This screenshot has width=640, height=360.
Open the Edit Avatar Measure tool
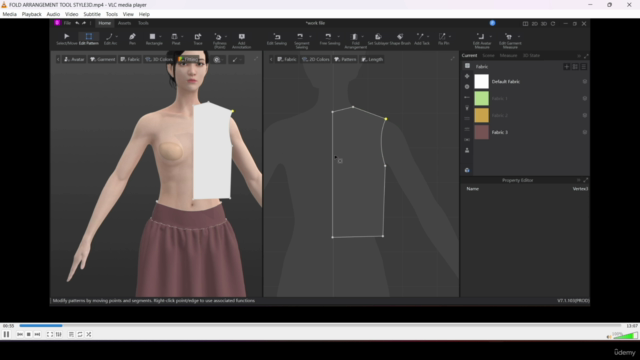click(482, 41)
